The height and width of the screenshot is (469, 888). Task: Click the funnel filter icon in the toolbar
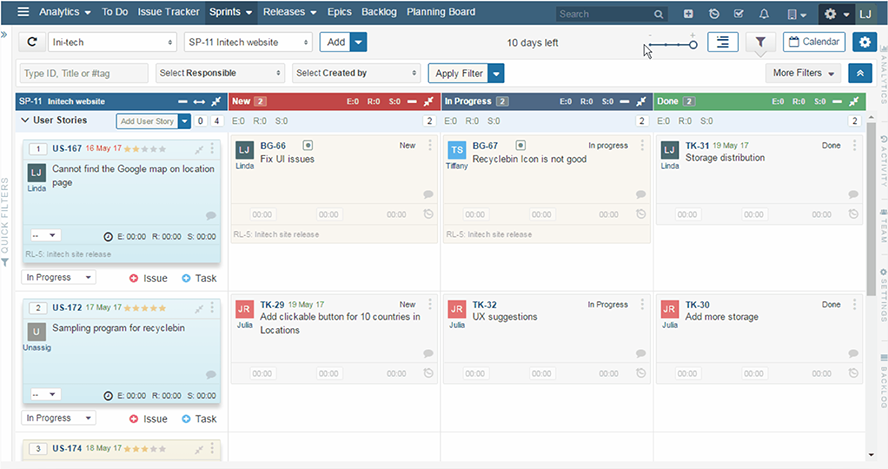click(760, 42)
